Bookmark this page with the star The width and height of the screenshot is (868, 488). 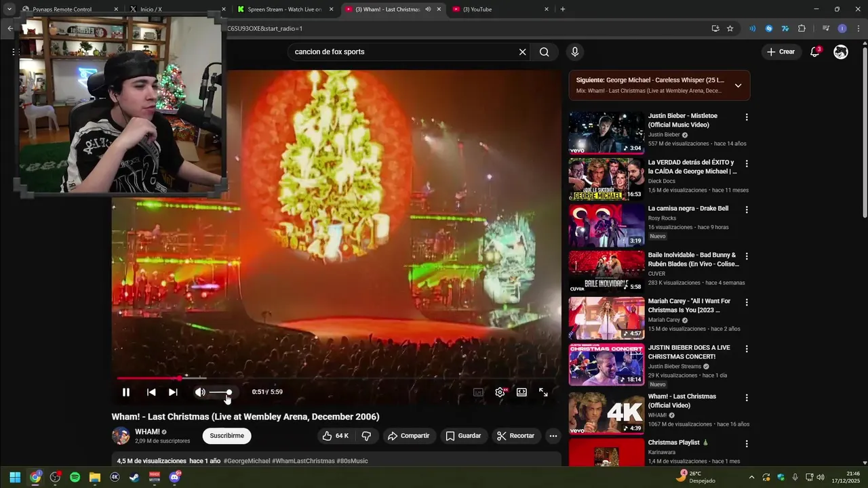tap(730, 28)
